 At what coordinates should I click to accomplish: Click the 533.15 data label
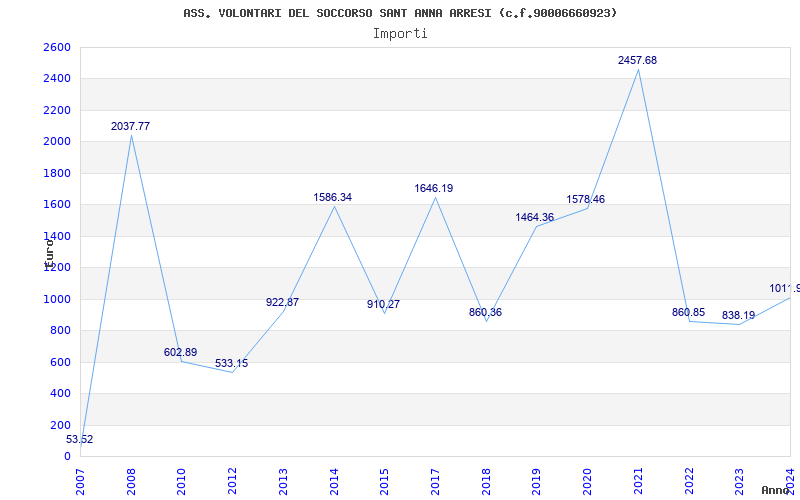(x=232, y=364)
